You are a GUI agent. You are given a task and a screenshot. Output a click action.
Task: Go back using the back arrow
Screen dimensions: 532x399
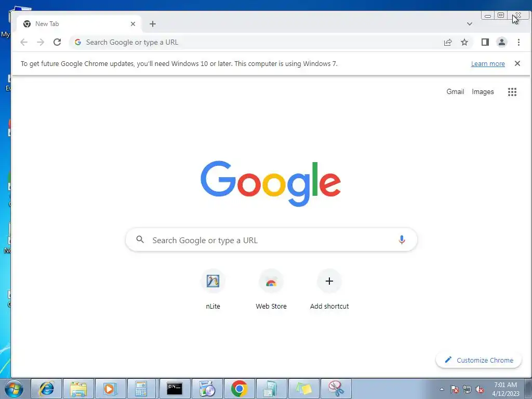[x=24, y=42]
